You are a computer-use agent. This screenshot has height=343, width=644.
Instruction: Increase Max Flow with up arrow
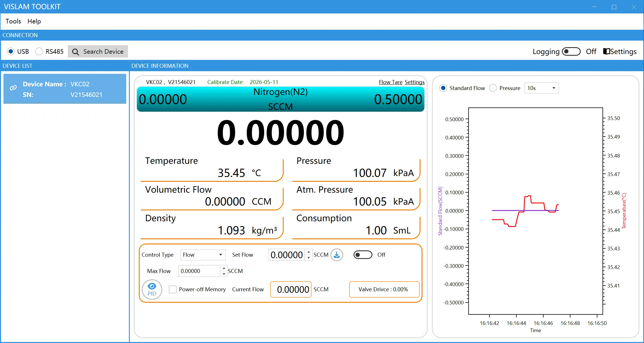[x=224, y=268]
